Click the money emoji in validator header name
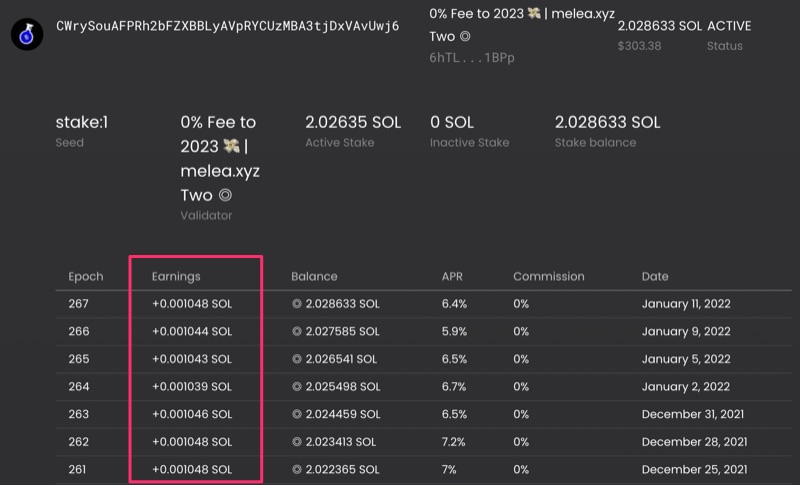This screenshot has width=800, height=485. point(534,13)
